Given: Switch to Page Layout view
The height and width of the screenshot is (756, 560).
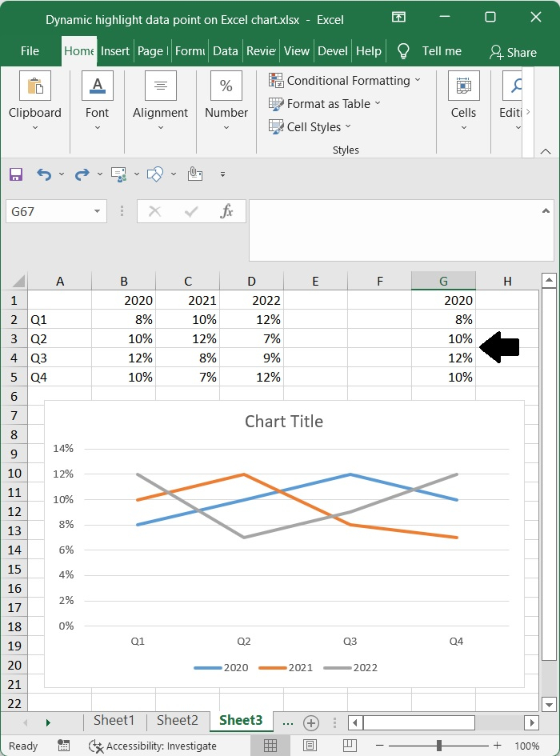Looking at the screenshot, I should pos(310,746).
